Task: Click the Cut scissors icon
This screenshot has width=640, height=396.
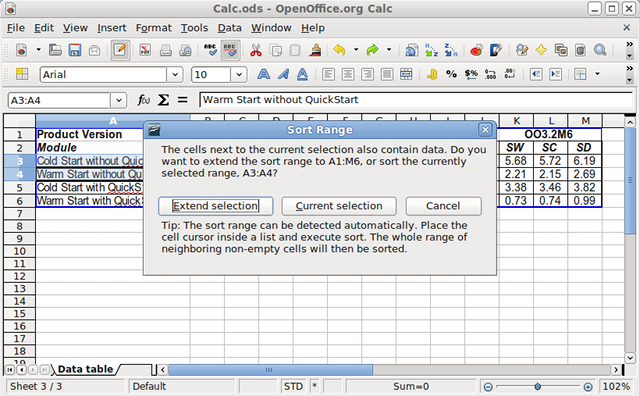Action: (x=256, y=50)
